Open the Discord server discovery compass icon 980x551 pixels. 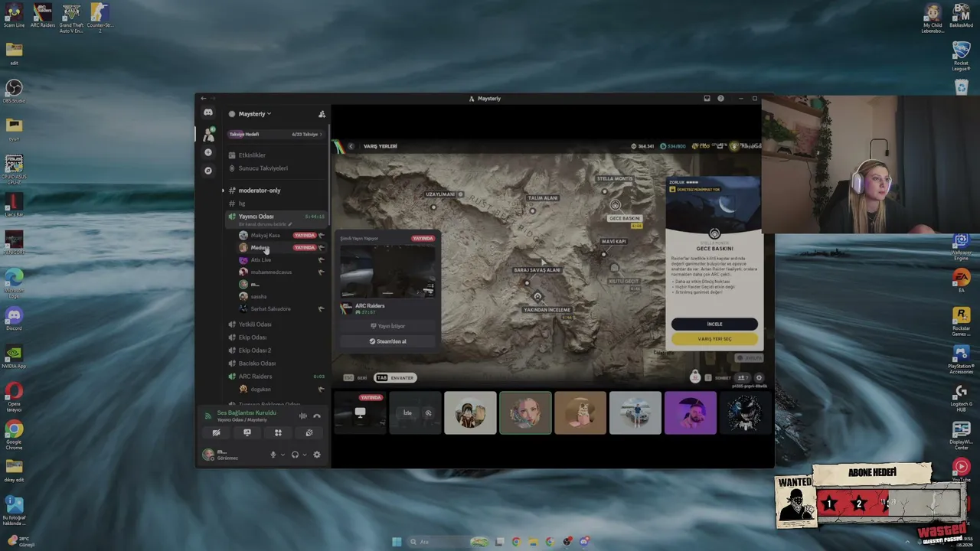(208, 171)
